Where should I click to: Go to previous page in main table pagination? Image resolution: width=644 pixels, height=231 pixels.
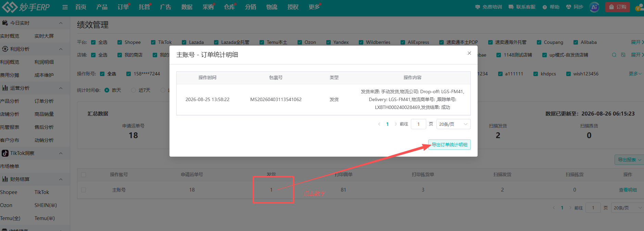click(554, 208)
